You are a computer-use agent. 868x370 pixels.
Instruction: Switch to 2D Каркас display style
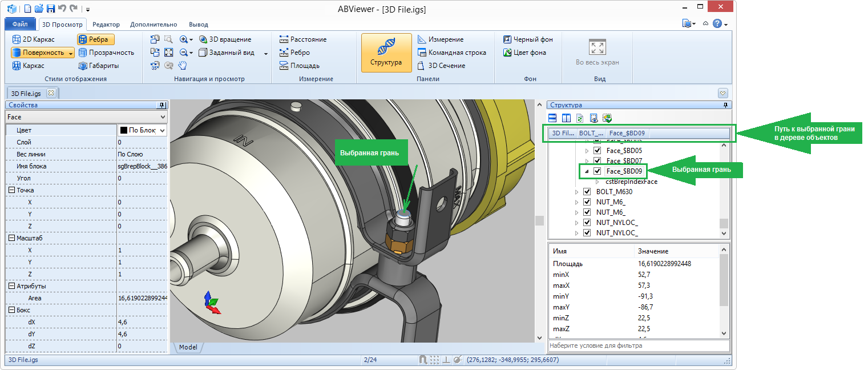point(33,39)
